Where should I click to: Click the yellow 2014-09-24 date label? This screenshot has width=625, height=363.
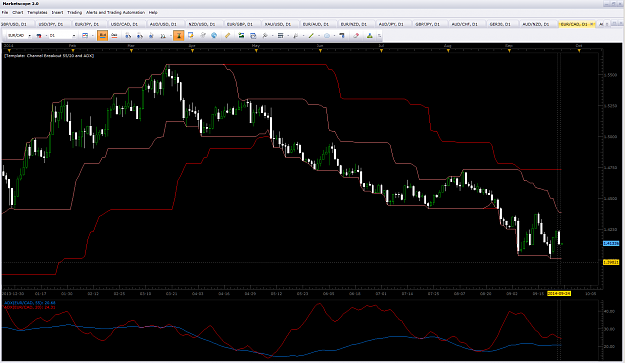(x=559, y=293)
